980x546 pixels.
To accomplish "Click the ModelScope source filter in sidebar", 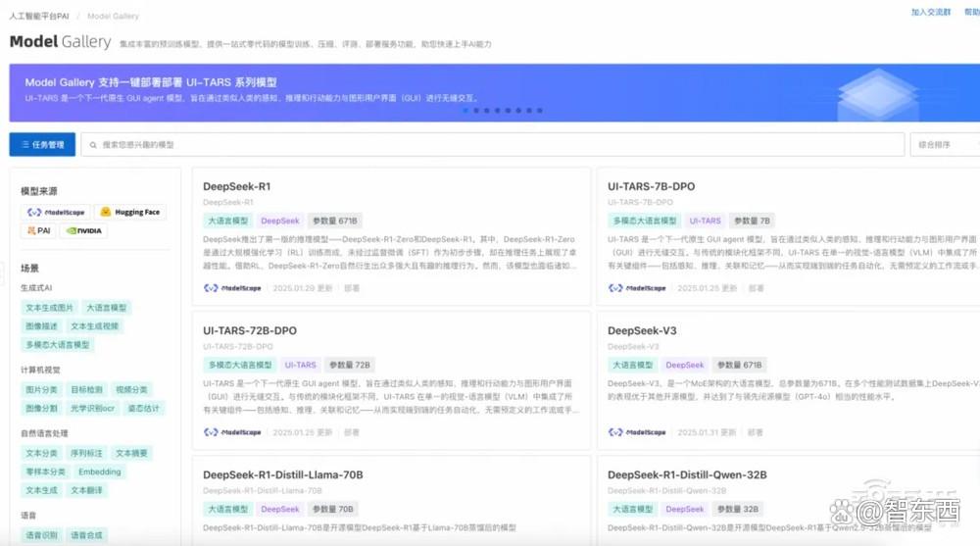I will click(56, 212).
